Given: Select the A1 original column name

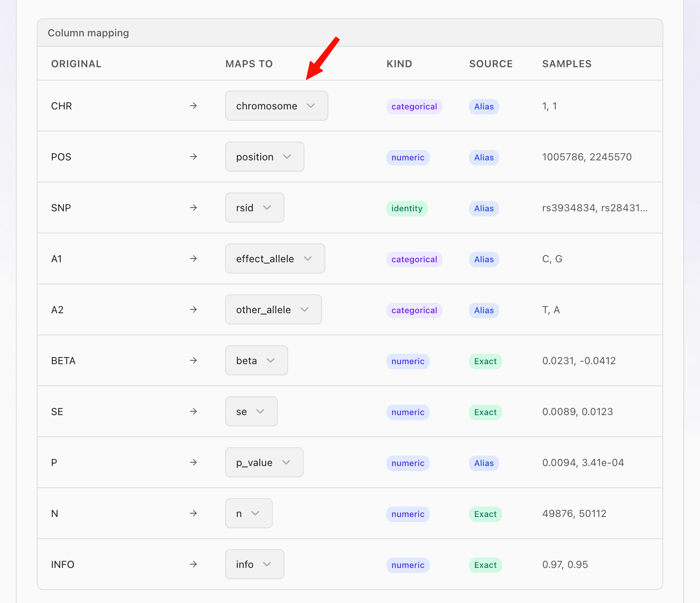Looking at the screenshot, I should (56, 259).
